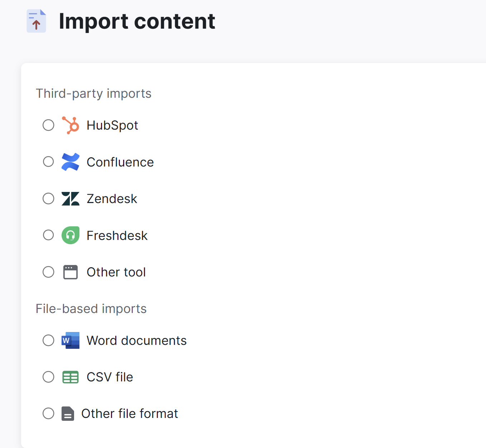Click the Word documents label
Viewport: 486px width, 448px height.
(136, 341)
